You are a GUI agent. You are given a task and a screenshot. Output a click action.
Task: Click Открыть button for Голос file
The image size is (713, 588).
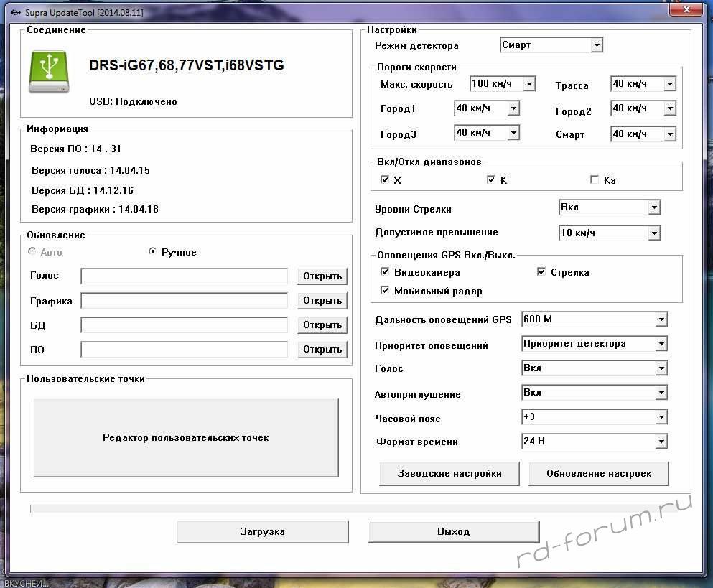(322, 276)
